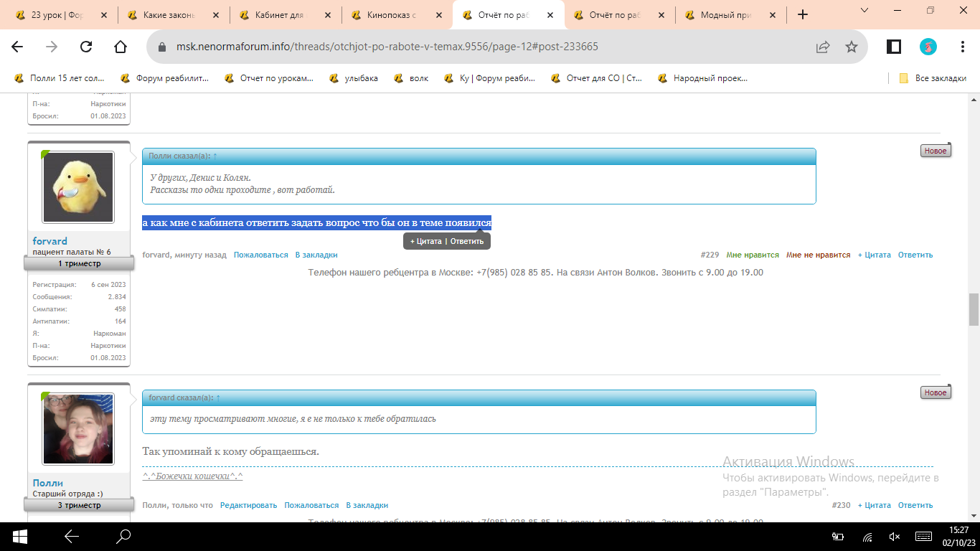
Task: Open the #230 post permalink
Action: pos(841,505)
